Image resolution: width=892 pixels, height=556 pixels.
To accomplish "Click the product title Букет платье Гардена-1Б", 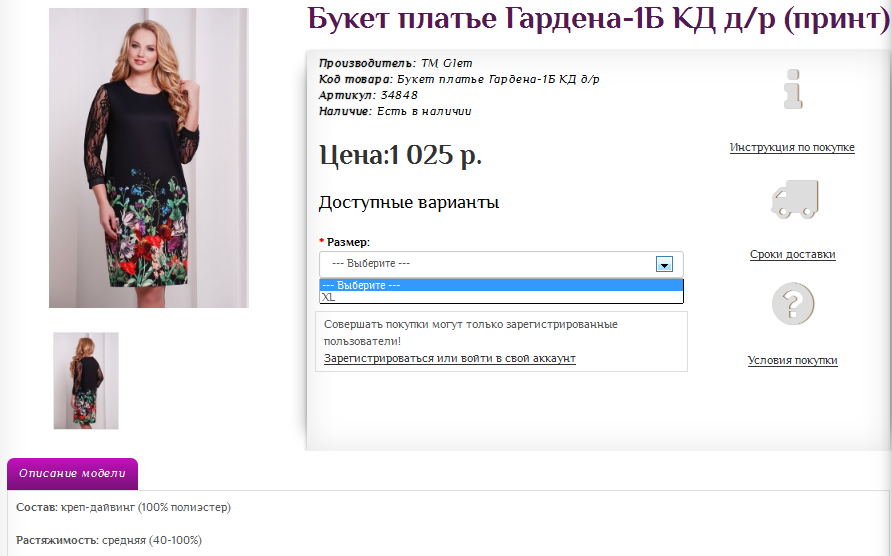I will click(x=598, y=19).
